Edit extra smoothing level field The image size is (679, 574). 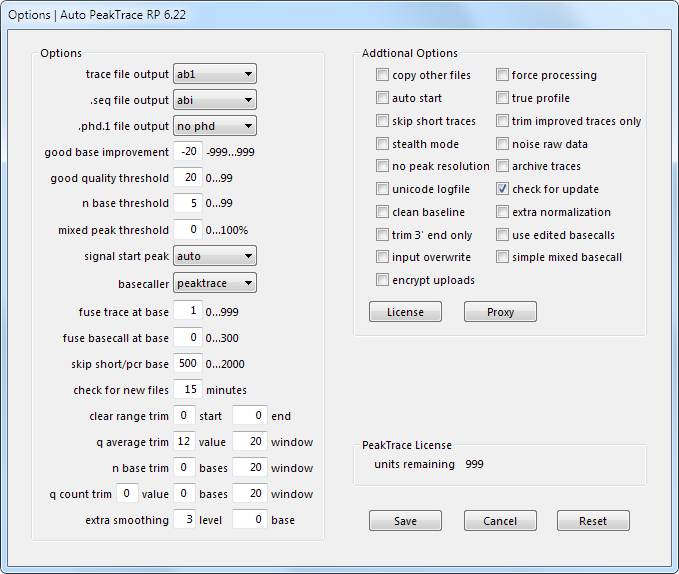tap(184, 519)
